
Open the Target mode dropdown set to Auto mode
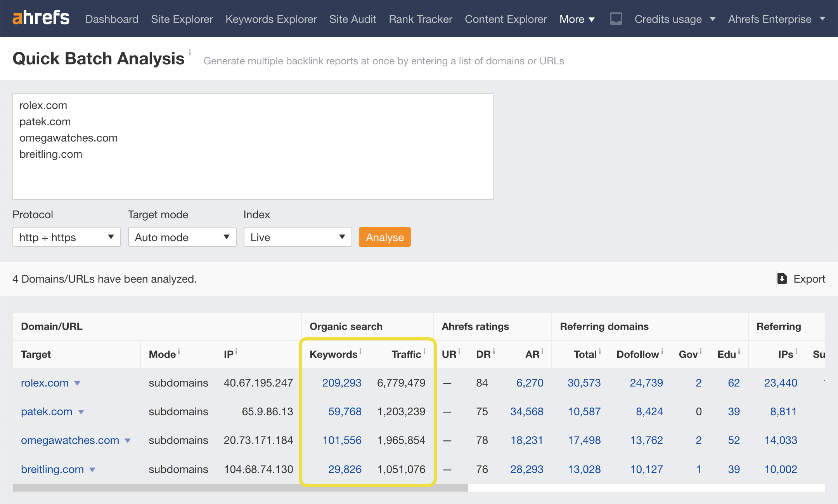click(x=182, y=237)
